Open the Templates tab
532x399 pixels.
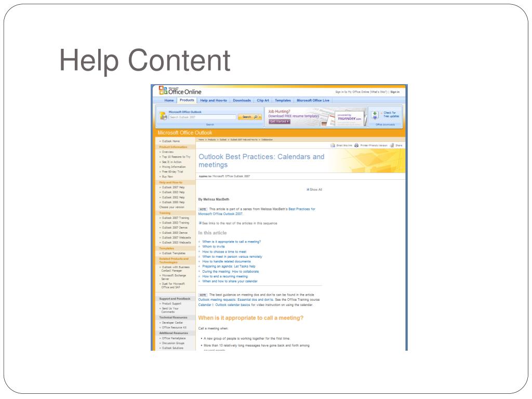(283, 100)
